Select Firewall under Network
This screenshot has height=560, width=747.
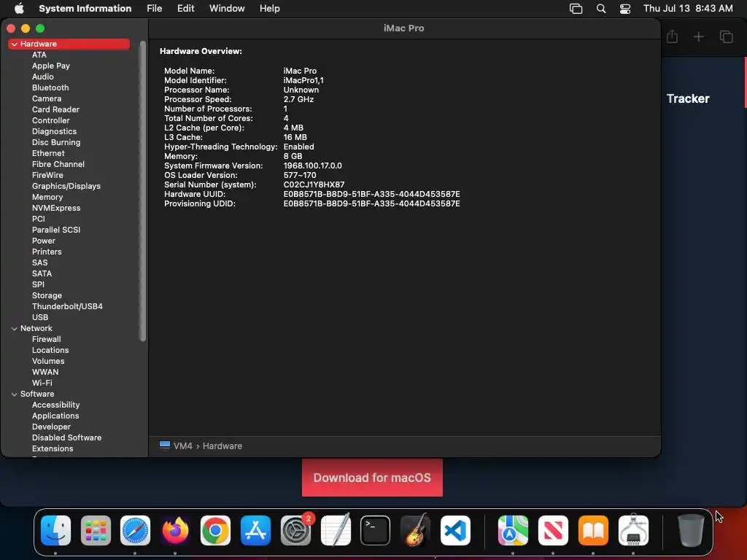coord(46,340)
